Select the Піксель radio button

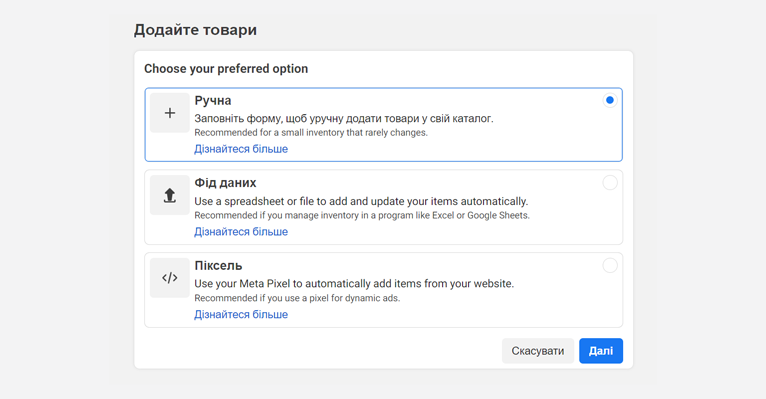coord(610,266)
